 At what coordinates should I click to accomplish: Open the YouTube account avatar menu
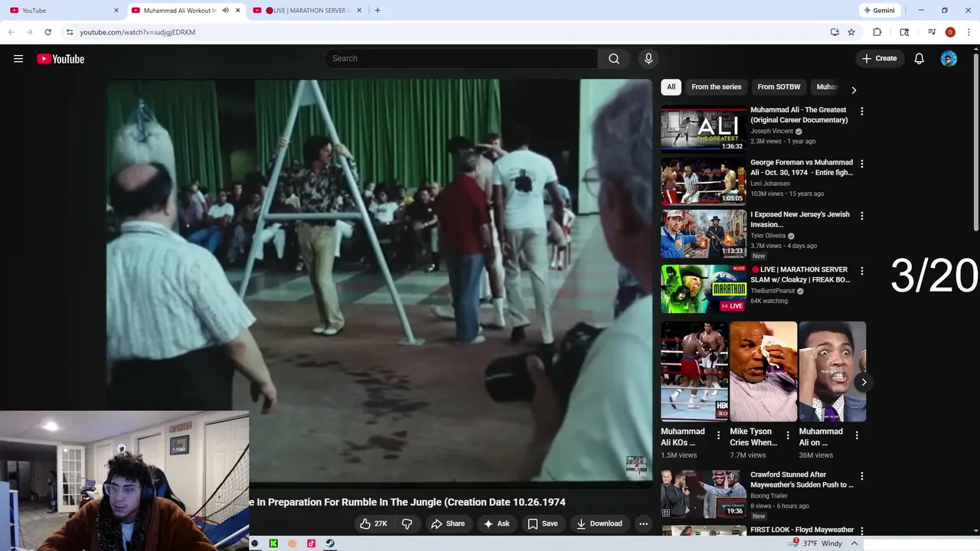(949, 59)
